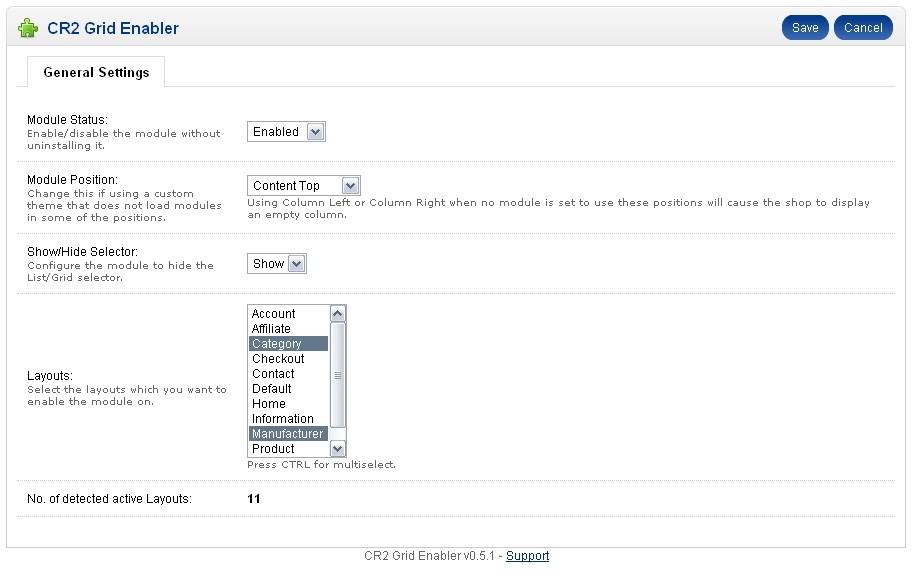Choose Default in the Layouts list
Image resolution: width=918 pixels, height=576 pixels.
(289, 389)
